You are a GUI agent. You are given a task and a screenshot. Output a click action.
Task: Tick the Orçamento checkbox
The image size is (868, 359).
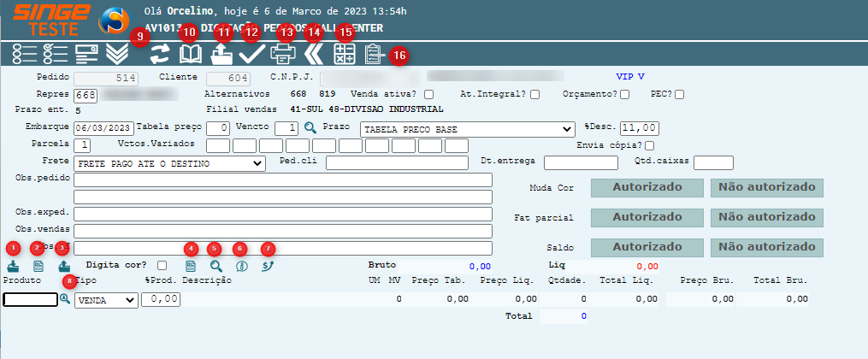point(624,94)
